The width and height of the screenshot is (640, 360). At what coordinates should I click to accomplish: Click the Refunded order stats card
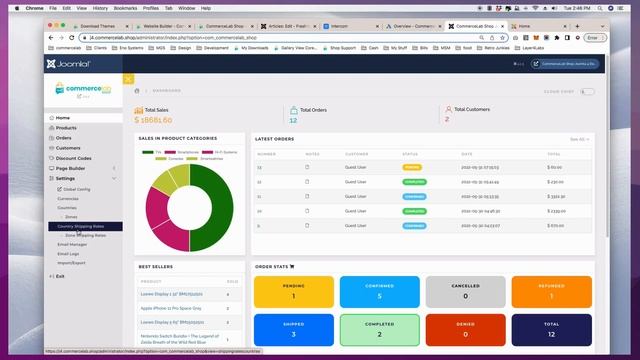551,292
